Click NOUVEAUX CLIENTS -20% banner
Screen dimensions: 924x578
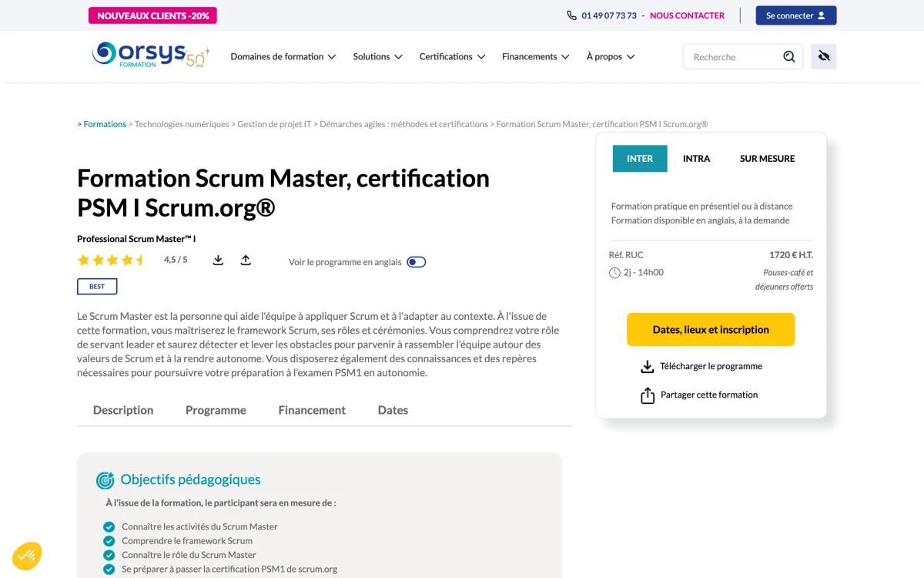tap(152, 15)
